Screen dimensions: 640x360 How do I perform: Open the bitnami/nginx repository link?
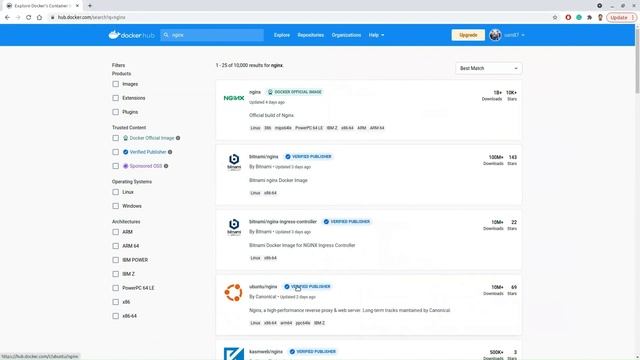pos(264,157)
